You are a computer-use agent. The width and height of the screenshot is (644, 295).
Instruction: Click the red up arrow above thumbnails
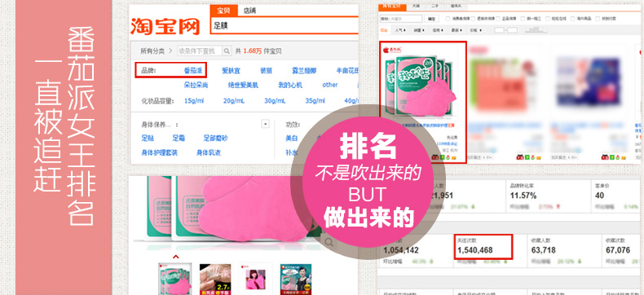176,257
